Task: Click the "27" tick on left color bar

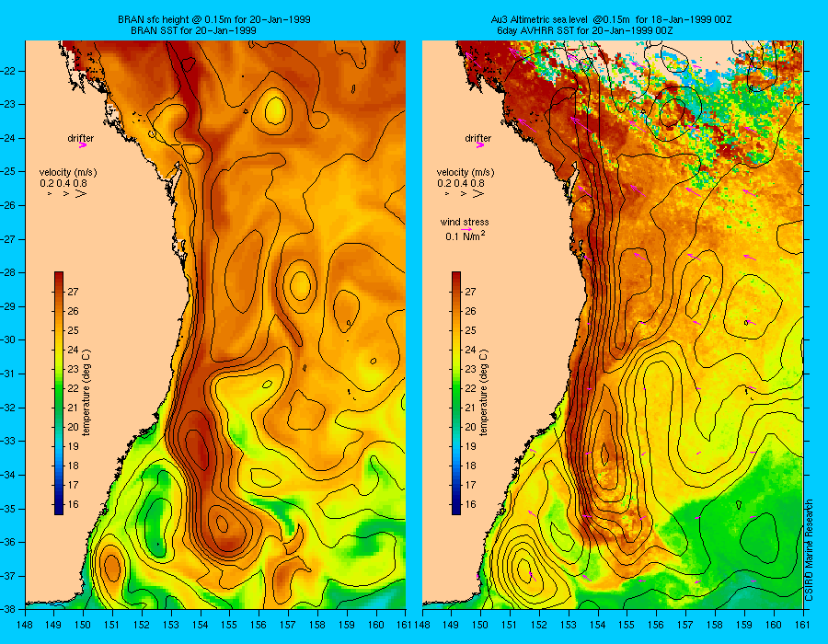Action: 73,292
